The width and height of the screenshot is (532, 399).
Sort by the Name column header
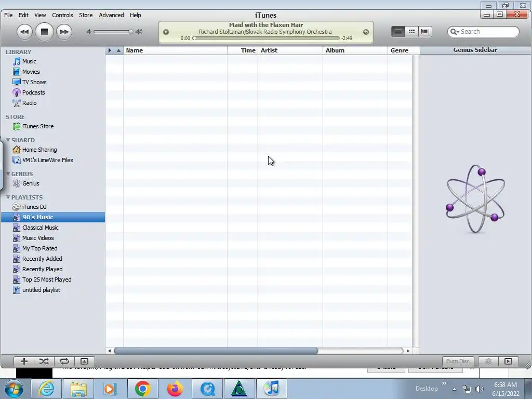tap(175, 50)
